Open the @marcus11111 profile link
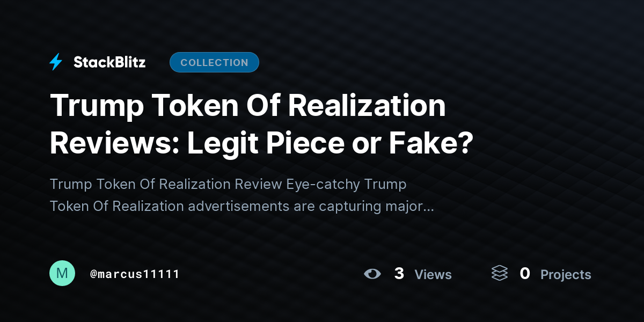 pos(134,274)
